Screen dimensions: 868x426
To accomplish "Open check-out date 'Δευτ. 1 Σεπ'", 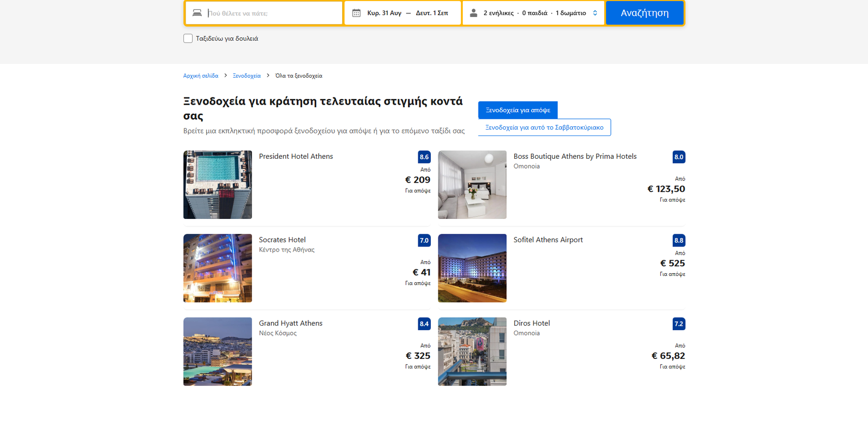I will coord(432,13).
